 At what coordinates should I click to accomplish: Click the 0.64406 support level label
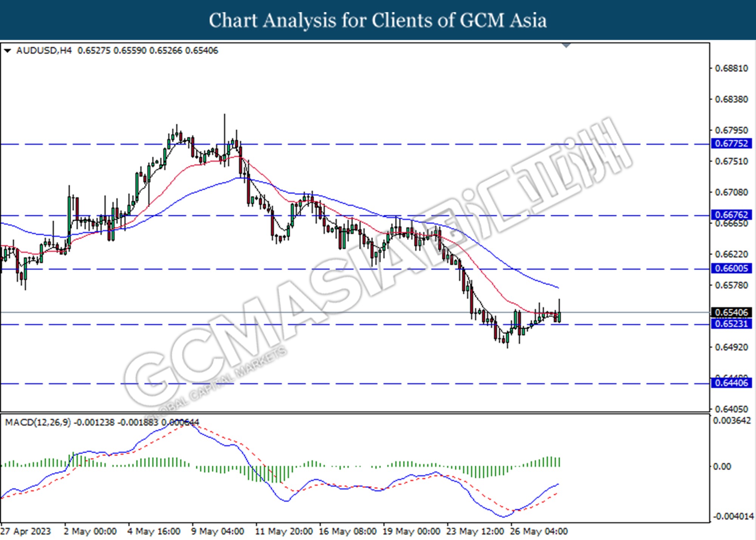tap(732, 383)
